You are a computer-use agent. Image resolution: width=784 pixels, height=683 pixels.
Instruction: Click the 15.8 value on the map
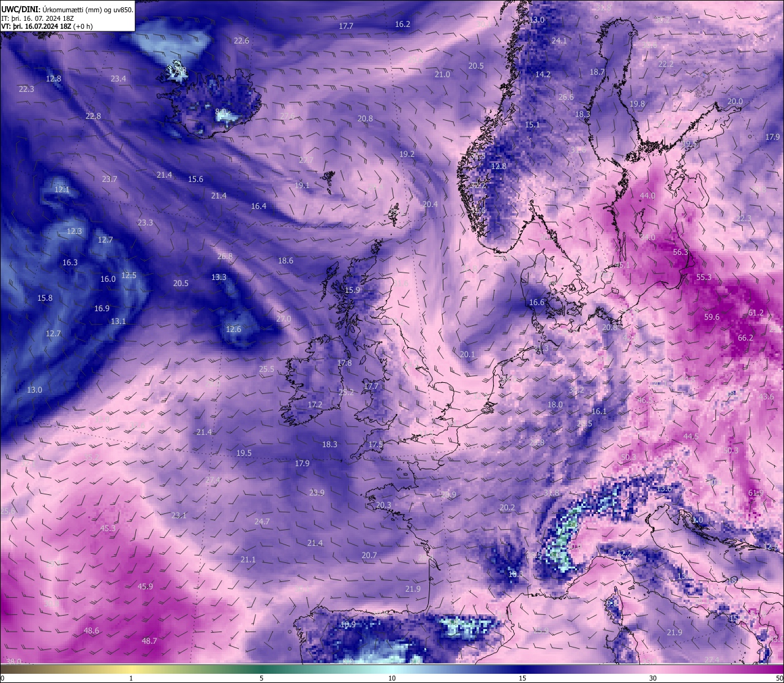tap(45, 298)
